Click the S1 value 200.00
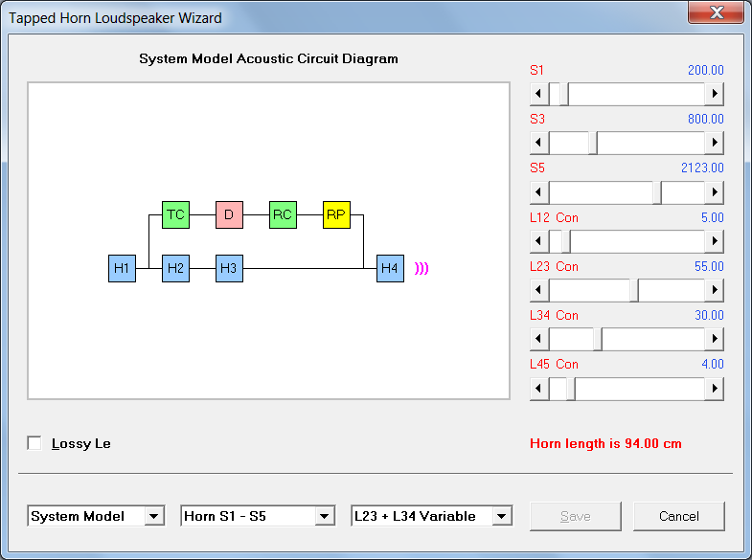The height and width of the screenshot is (560, 752). tap(705, 71)
